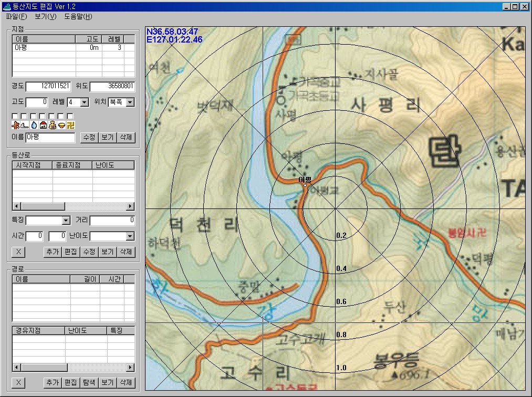
Task: Click the red-roof house feature icon
Action: (43, 125)
